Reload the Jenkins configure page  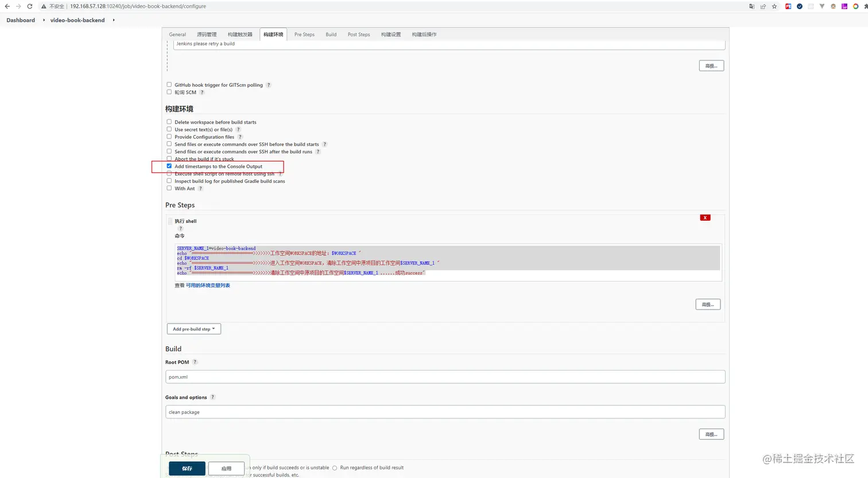pyautogui.click(x=30, y=6)
